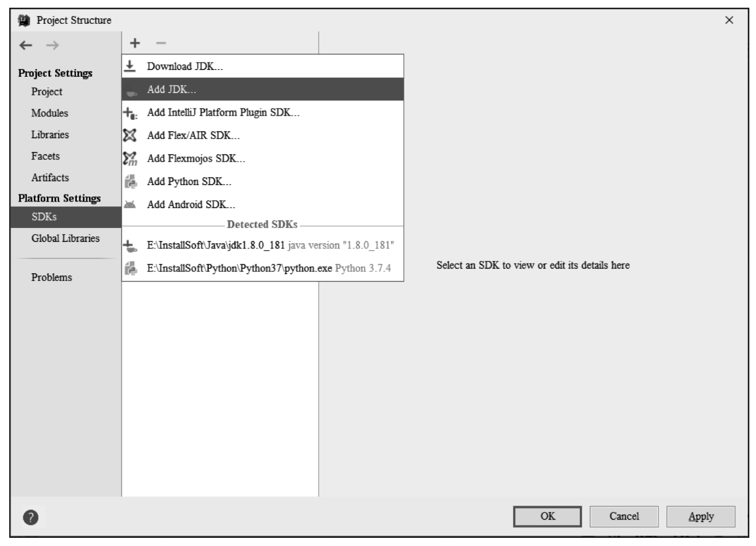
Task: Add detected Python37\python.exe SDK
Action: point(263,268)
